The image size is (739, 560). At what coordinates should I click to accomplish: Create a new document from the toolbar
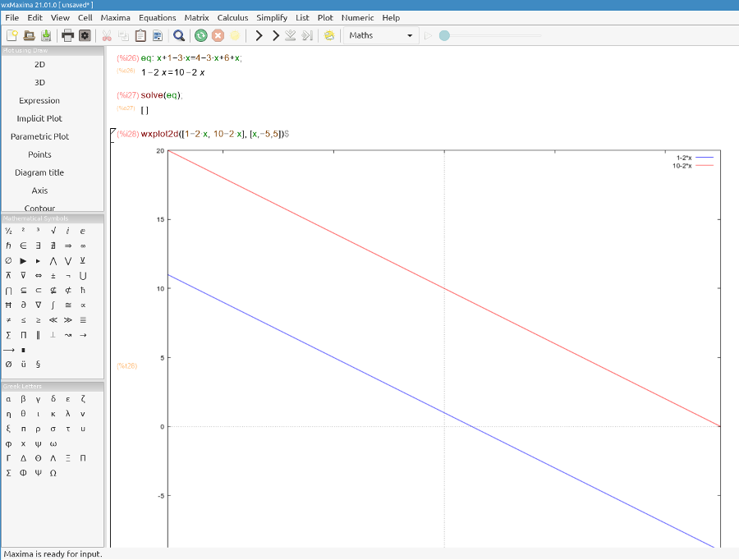11,35
